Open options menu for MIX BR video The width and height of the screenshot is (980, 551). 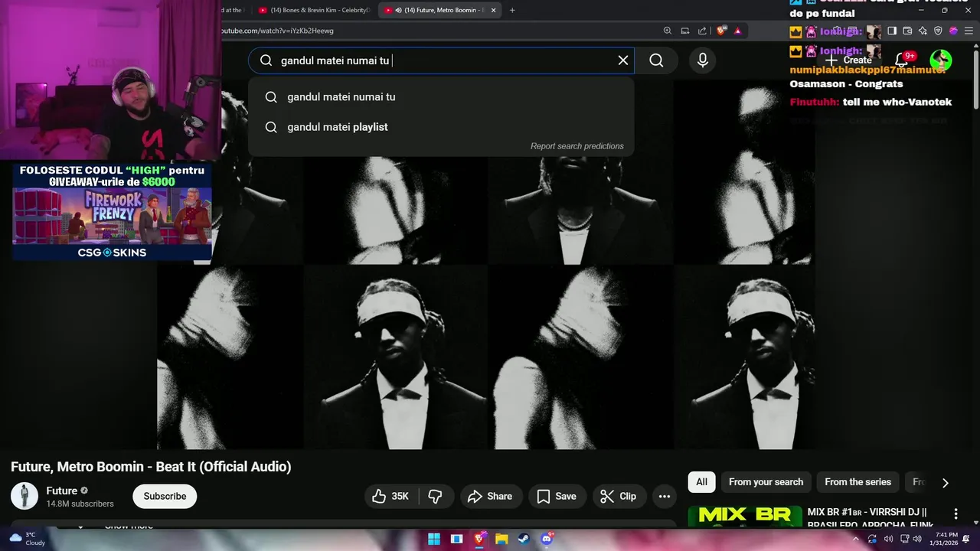[x=955, y=514]
